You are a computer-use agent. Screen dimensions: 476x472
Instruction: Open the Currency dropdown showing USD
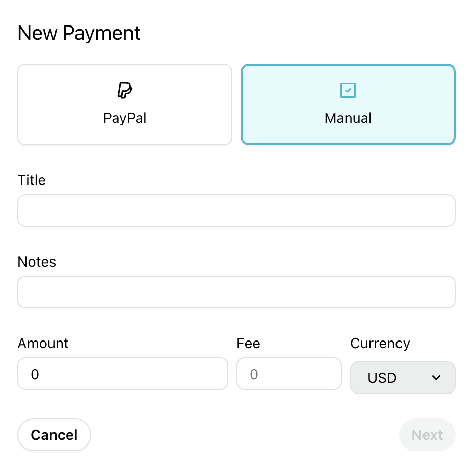coord(403,378)
